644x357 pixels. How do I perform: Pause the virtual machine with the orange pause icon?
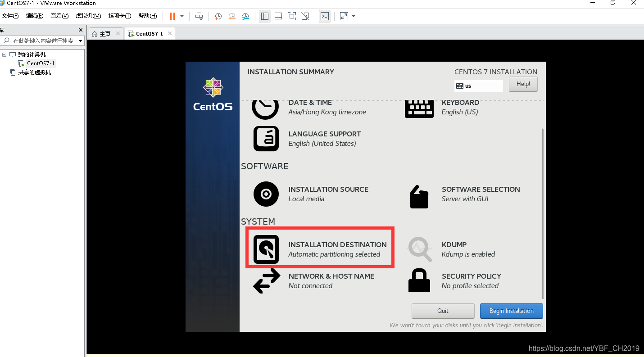tap(172, 16)
